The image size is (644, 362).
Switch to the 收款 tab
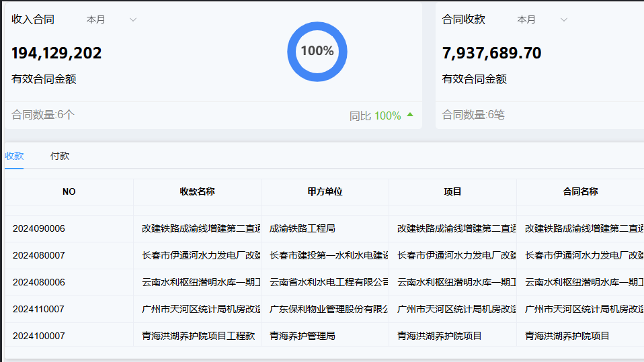pos(14,156)
